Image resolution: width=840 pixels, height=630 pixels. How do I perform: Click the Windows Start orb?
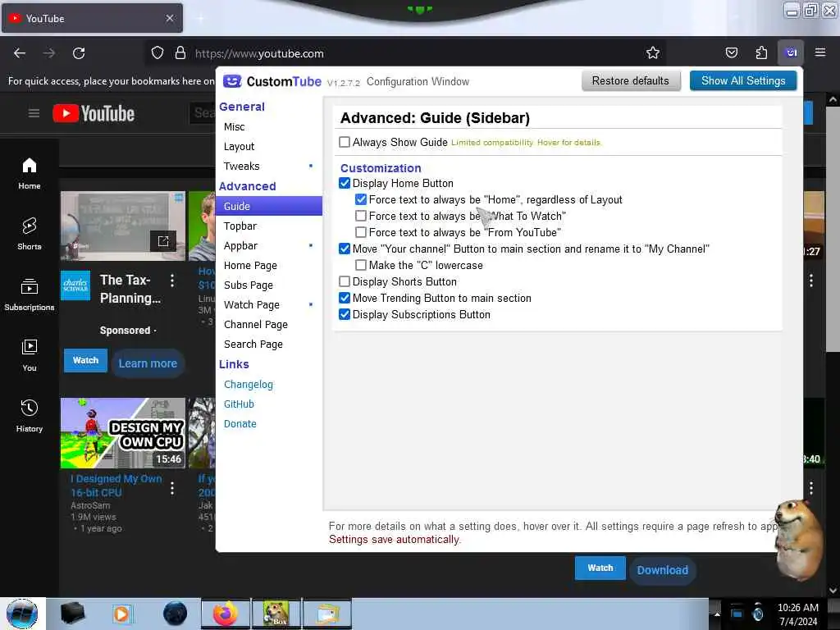22,614
